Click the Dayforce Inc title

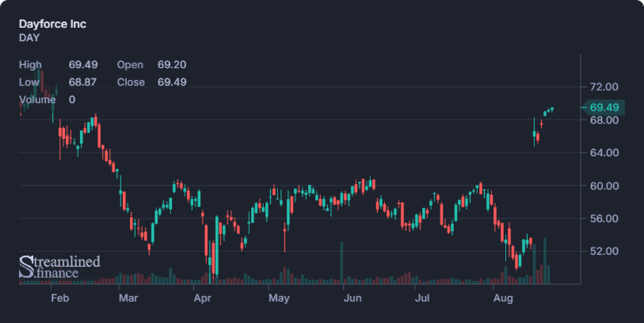pos(53,24)
